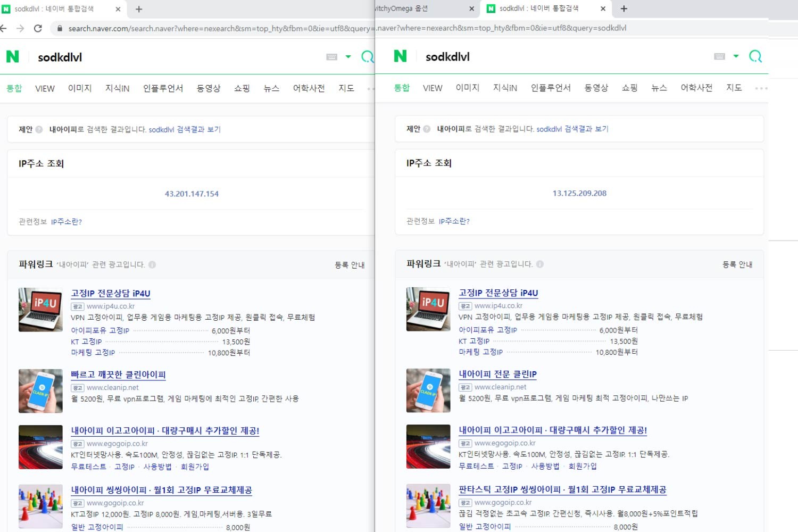798x532 pixels.
Task: Click '등록 안내' in the right window
Action: (737, 264)
